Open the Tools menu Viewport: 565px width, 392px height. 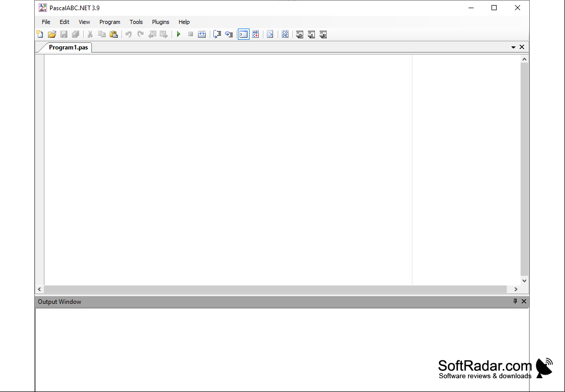click(136, 22)
